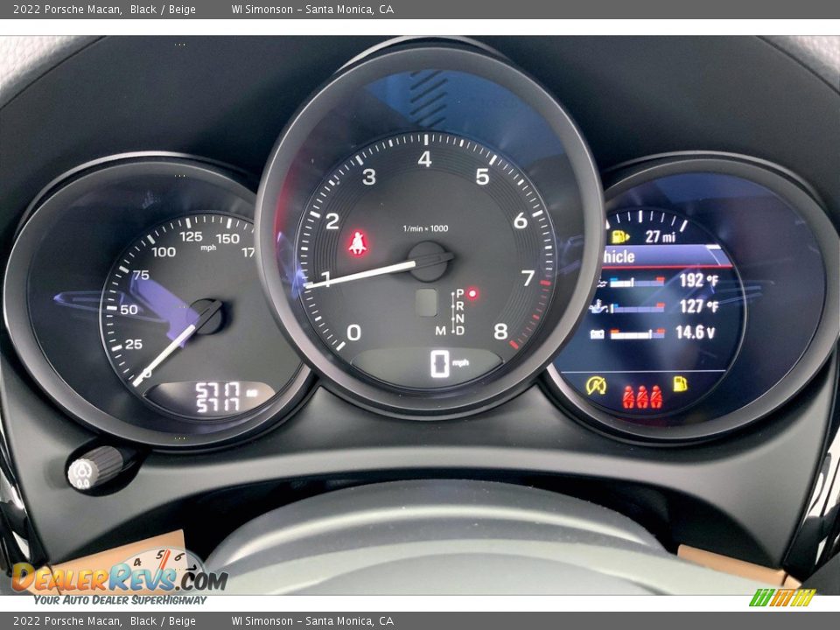Viewport: 840px width, 630px height.
Task: Tap the red seatbelt warning light in the tachometer
Action: [358, 242]
